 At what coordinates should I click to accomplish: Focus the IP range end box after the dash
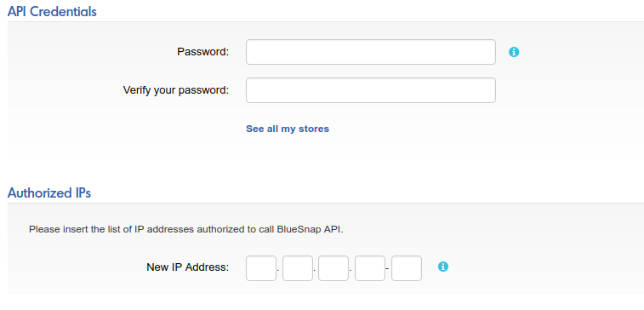[407, 268]
